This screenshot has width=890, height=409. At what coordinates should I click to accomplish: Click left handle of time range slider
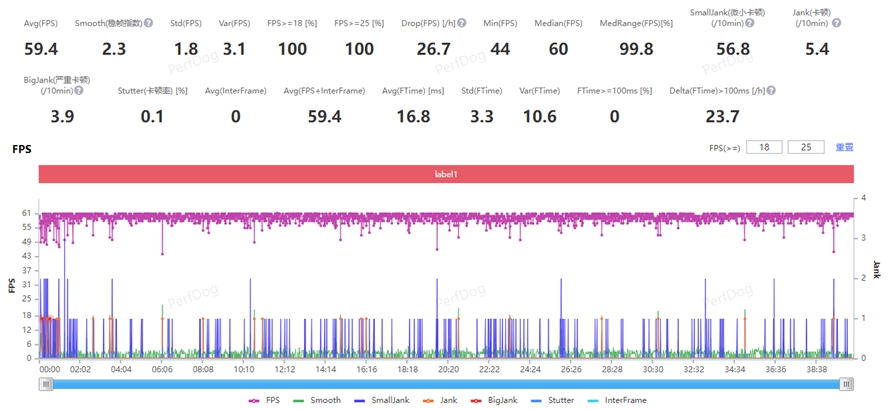pos(45,383)
